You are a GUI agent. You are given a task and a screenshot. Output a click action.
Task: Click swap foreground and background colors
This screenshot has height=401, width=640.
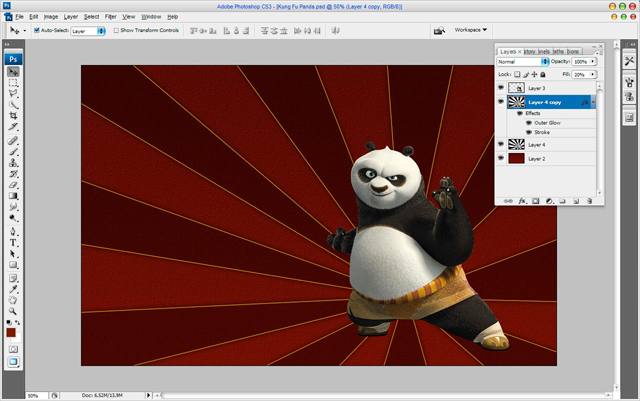(x=18, y=323)
